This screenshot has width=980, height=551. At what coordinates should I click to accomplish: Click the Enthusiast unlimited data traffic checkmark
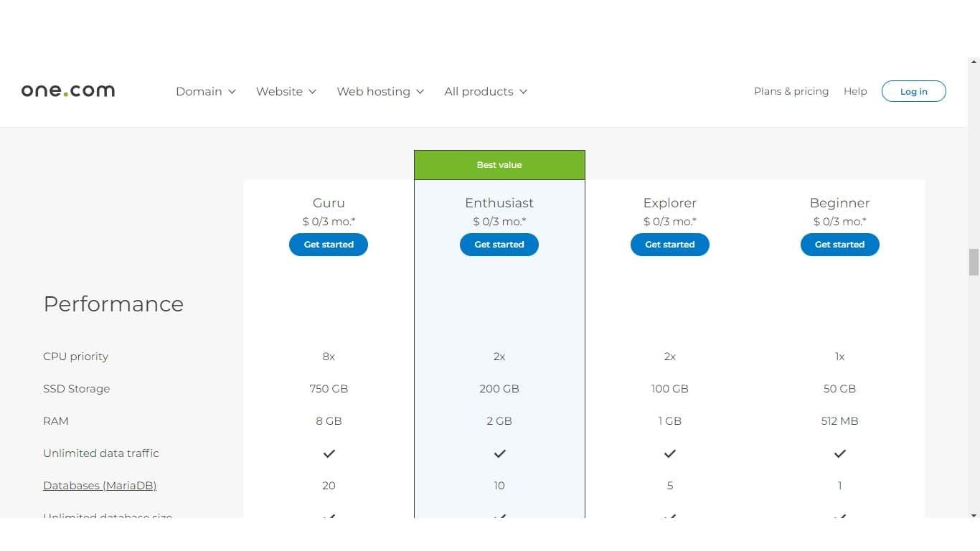(x=499, y=453)
